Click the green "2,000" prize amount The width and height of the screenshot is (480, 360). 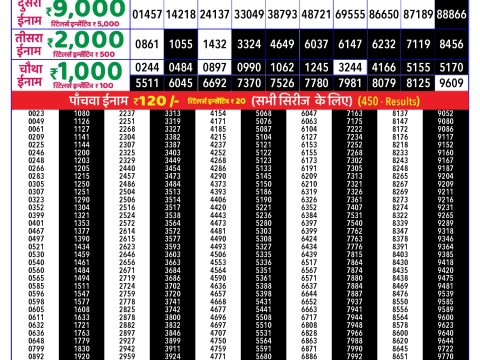click(89, 40)
